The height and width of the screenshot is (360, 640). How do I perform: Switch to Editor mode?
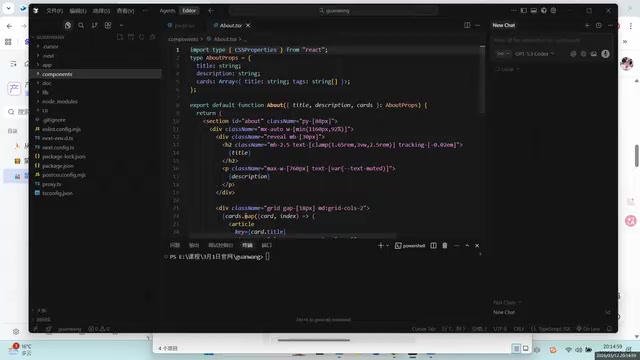(189, 11)
